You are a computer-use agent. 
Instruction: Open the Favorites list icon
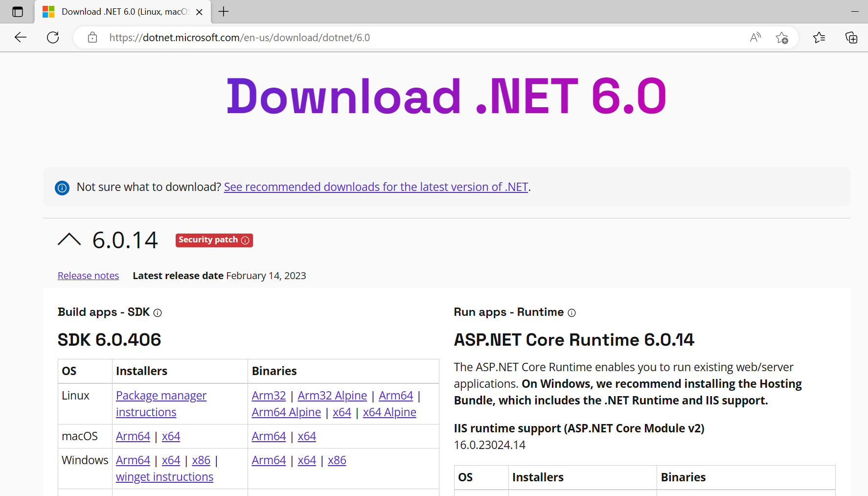[x=819, y=37]
